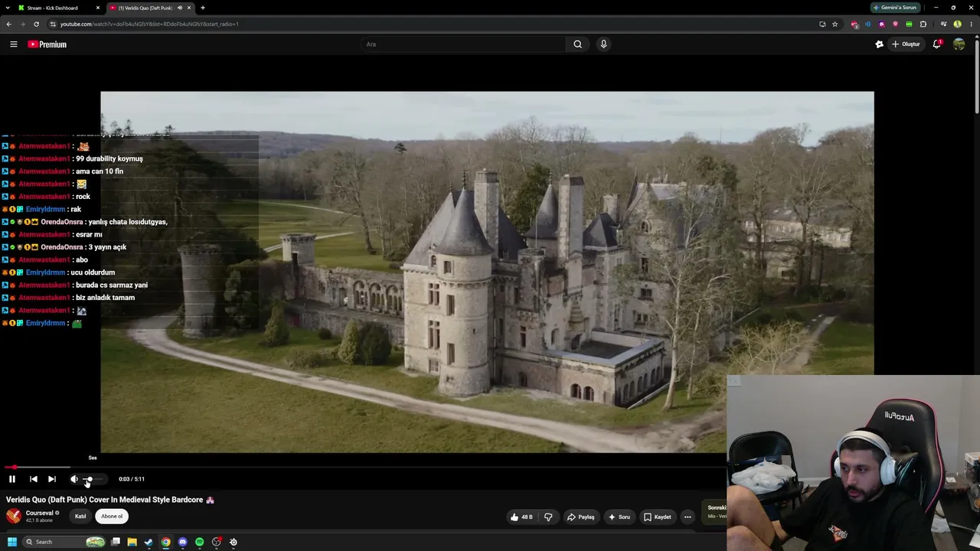Mute the video with the speaker icon
This screenshot has width=980, height=551.
pyautogui.click(x=74, y=479)
